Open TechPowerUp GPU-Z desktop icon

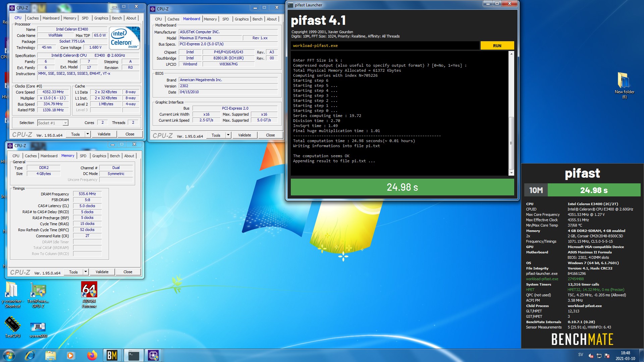[x=38, y=295]
